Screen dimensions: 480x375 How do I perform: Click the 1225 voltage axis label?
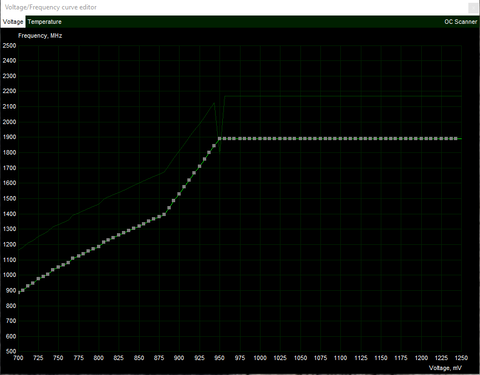[441, 358]
